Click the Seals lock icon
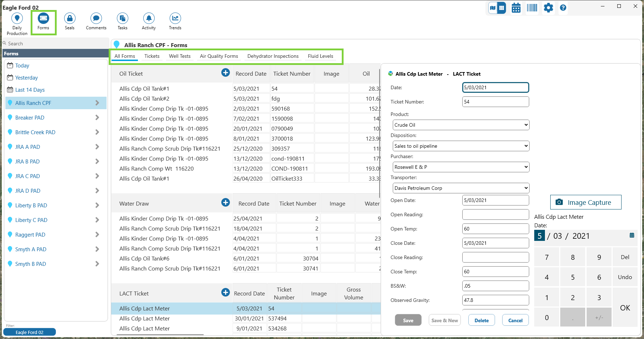 (69, 19)
